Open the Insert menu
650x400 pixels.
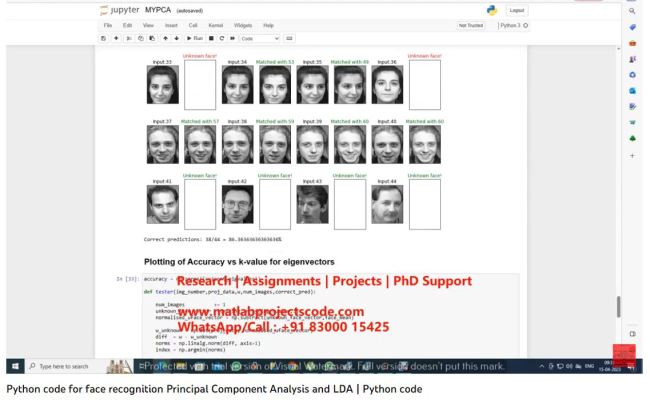(171, 25)
